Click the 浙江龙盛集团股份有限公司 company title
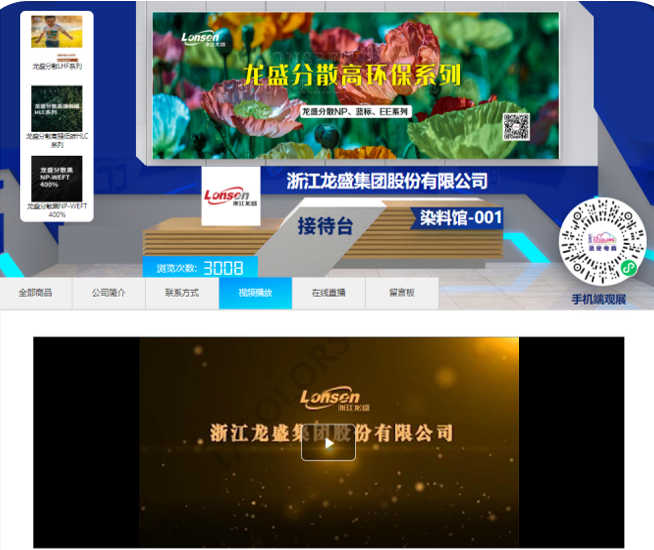The width and height of the screenshot is (654, 550). click(387, 181)
